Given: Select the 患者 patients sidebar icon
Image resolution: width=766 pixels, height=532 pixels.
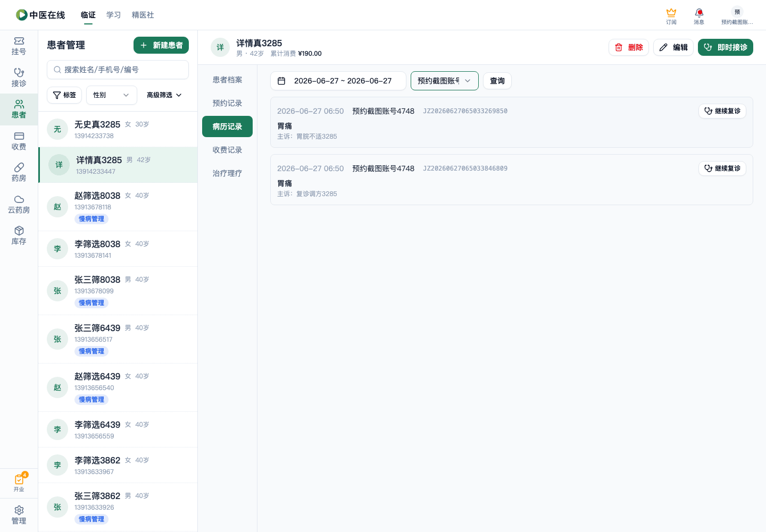Looking at the screenshot, I should coord(19,109).
